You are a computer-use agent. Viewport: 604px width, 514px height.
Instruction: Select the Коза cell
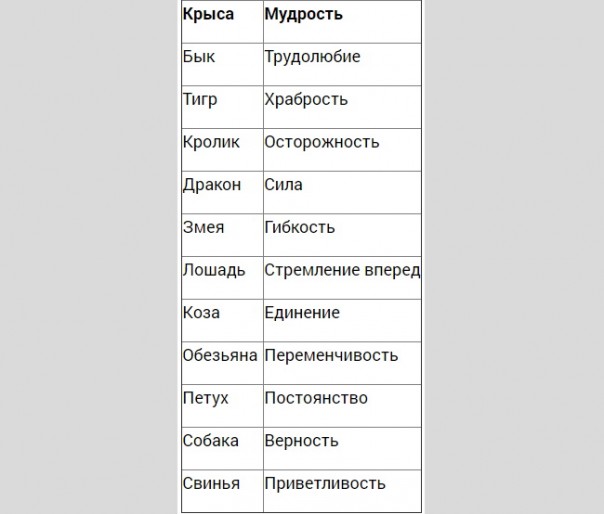[x=202, y=313]
